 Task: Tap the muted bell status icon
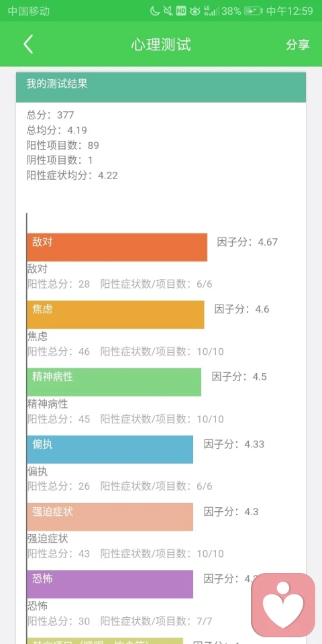168,11
